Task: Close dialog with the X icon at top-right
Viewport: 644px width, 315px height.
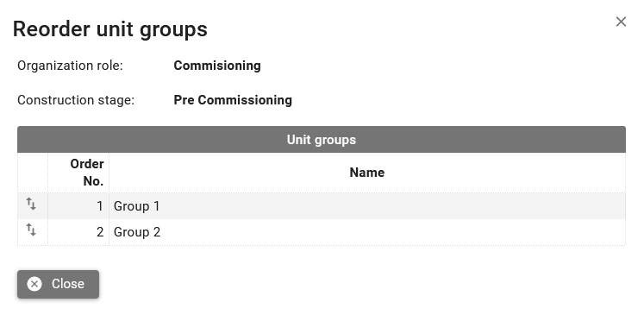Action: coord(621,22)
